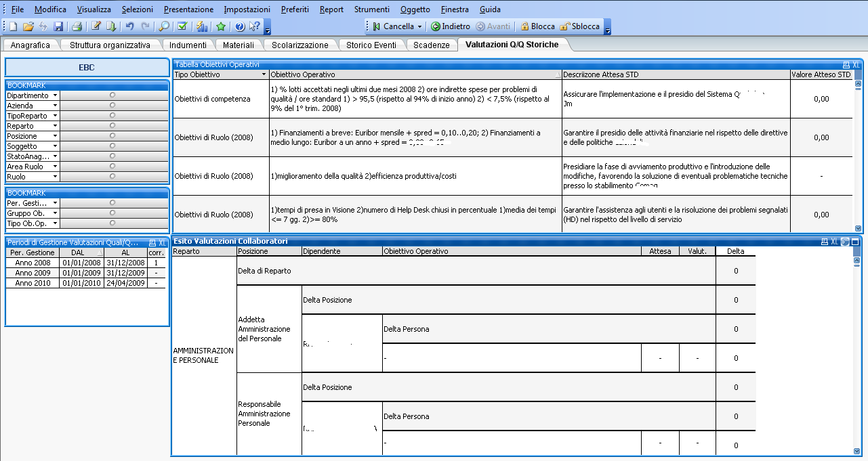Save the document with the floppy disk icon
The height and width of the screenshot is (461, 868).
[58, 26]
